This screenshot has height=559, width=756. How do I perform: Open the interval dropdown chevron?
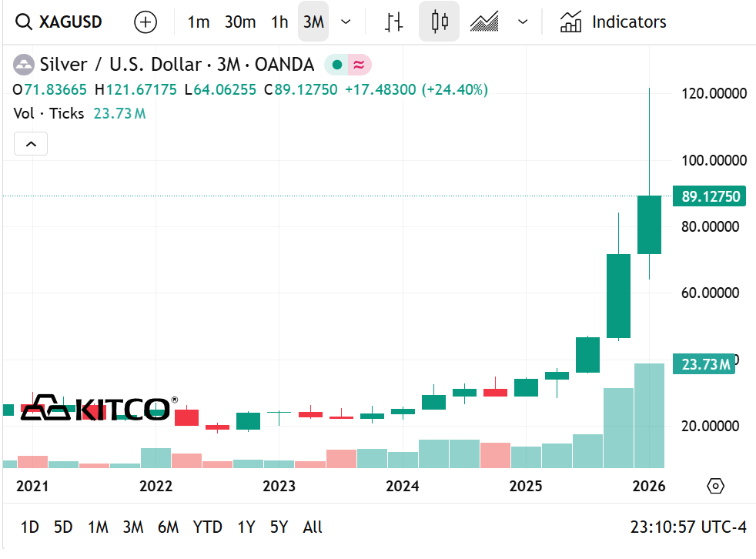345,22
